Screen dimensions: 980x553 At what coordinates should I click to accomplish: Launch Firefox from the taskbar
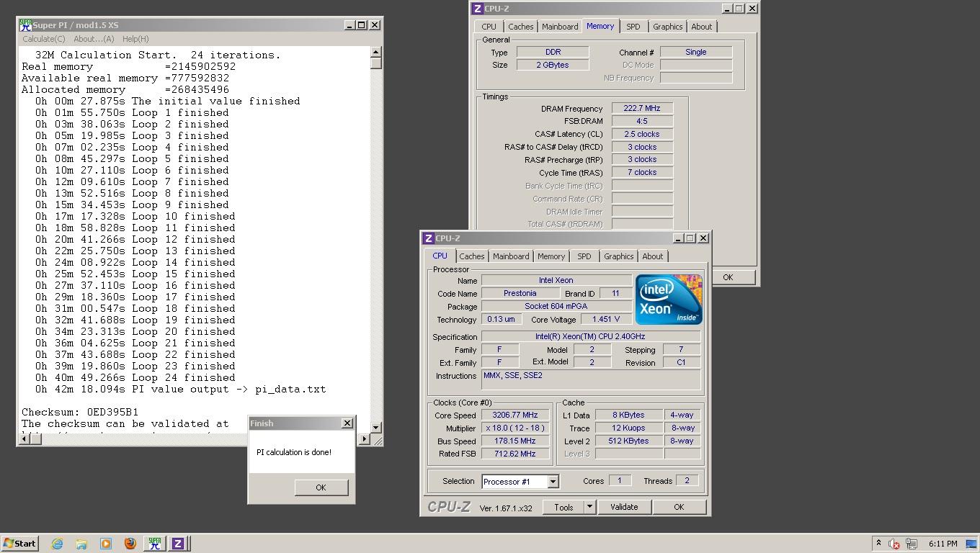point(130,544)
